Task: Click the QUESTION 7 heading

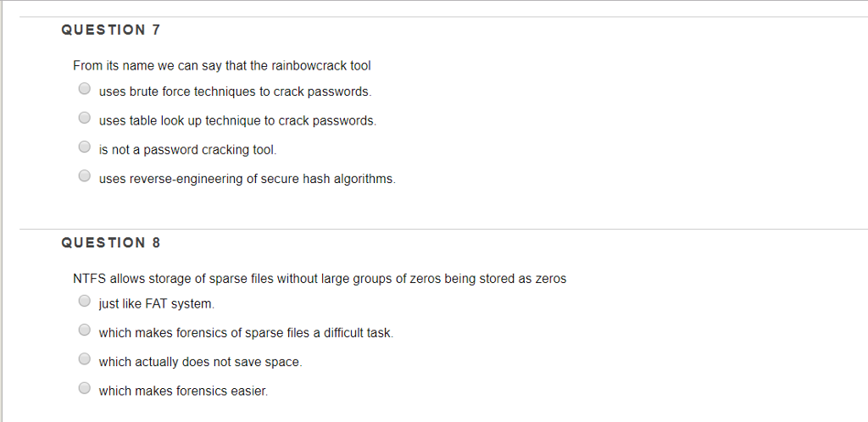Action: (111, 31)
